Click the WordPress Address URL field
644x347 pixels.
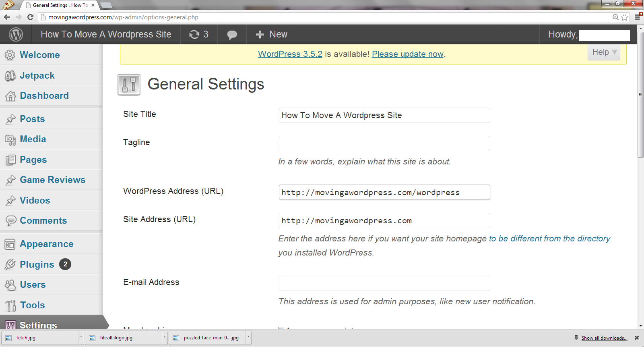click(x=384, y=192)
